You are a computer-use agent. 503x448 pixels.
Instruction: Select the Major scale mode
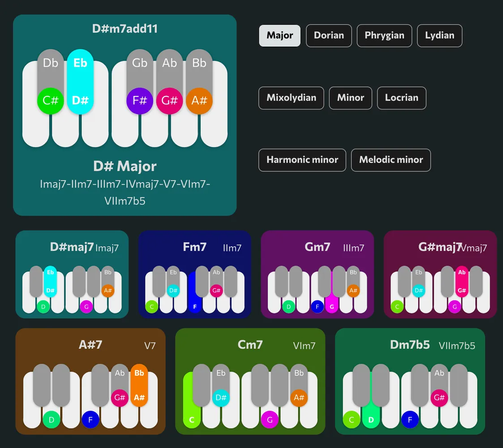[x=280, y=35]
